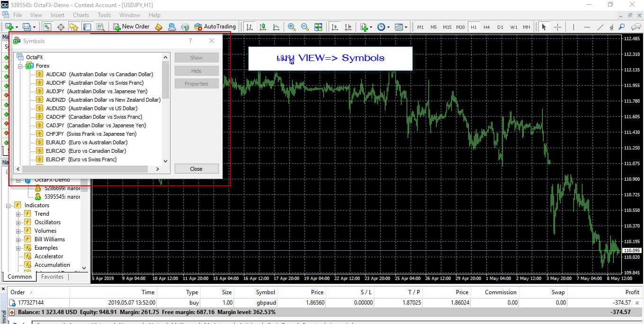Image resolution: width=644 pixels, height=324 pixels.
Task: Zoom in on the chart
Action: (292, 27)
